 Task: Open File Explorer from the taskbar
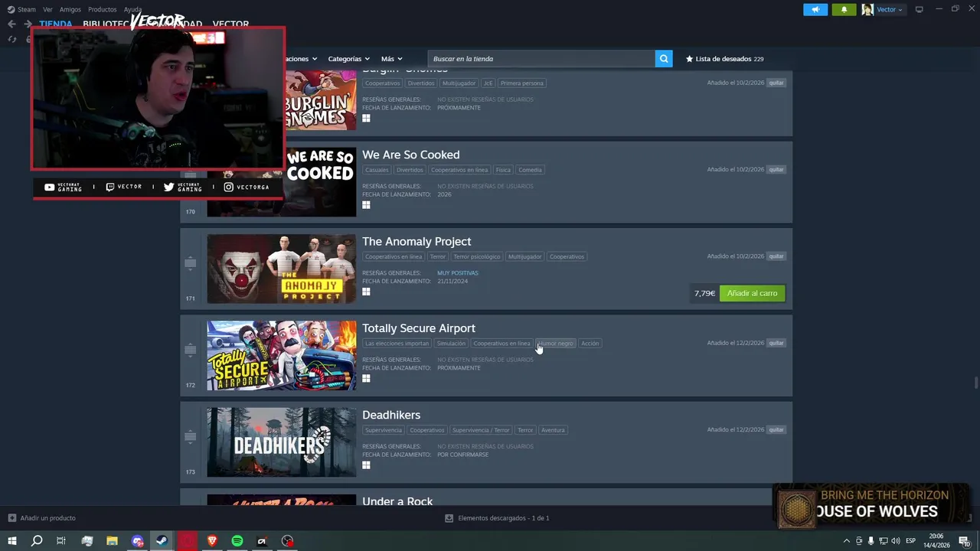112,541
